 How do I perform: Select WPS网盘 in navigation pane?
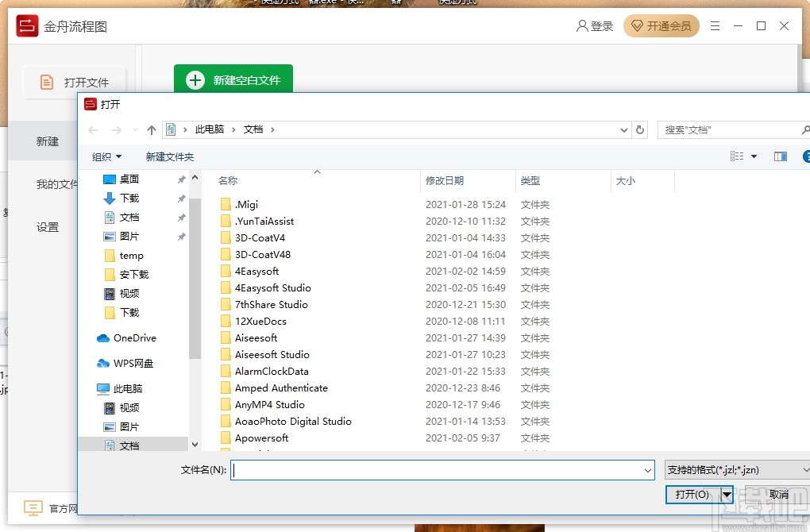[133, 363]
